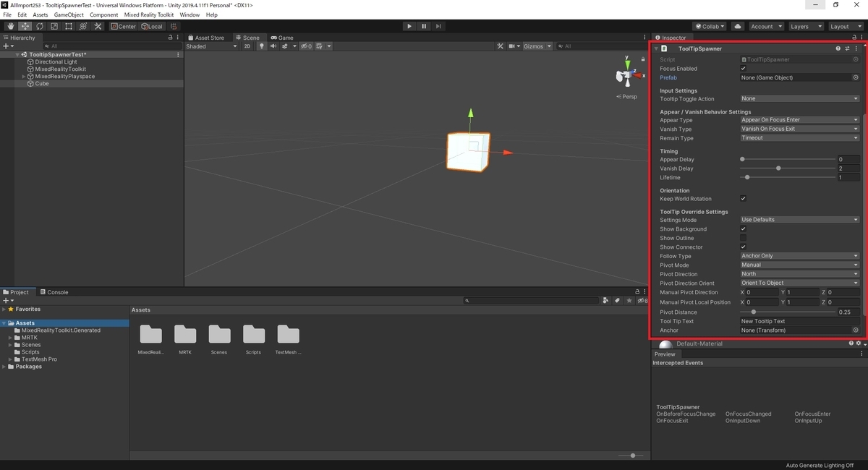Toggle Local handle rotation button
Viewport: 868px width, 470px height.
pyautogui.click(x=152, y=26)
